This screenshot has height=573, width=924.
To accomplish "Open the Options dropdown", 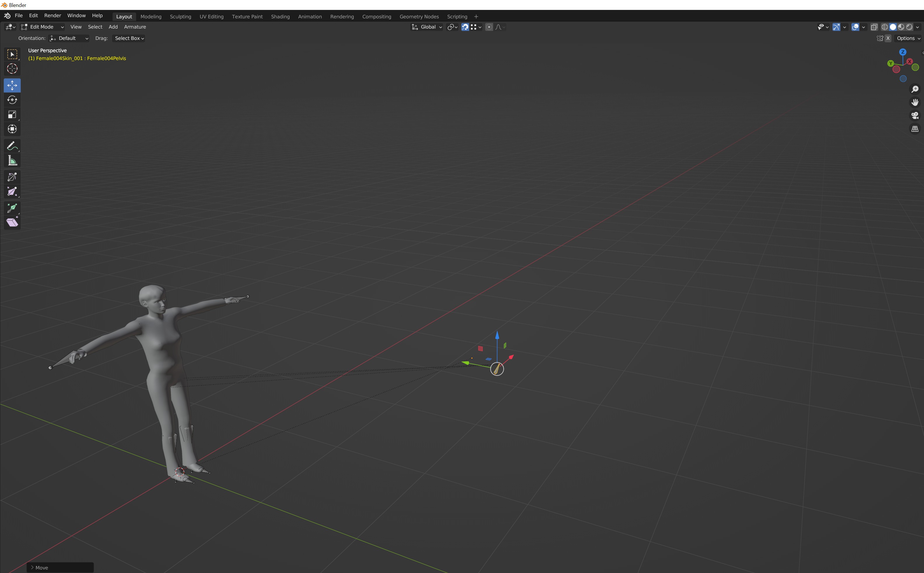I will 908,38.
